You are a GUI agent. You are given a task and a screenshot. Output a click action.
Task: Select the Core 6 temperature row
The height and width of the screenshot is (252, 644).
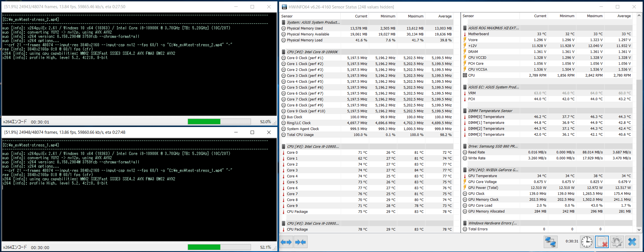tap(367, 188)
